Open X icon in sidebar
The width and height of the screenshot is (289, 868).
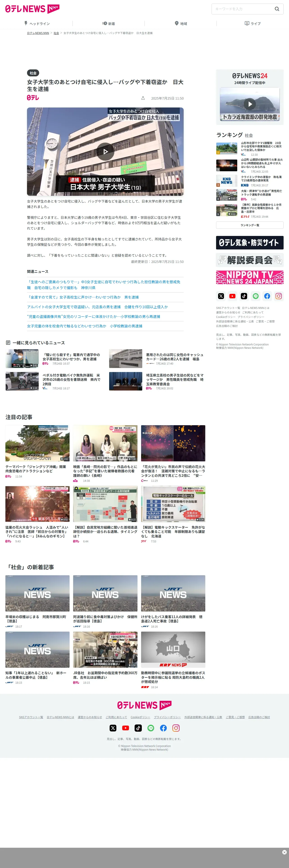(221, 296)
